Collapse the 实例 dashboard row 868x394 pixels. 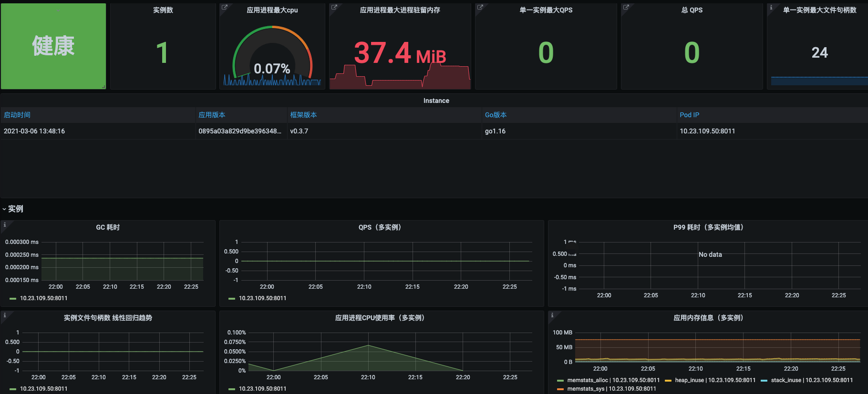pyautogui.click(x=13, y=209)
